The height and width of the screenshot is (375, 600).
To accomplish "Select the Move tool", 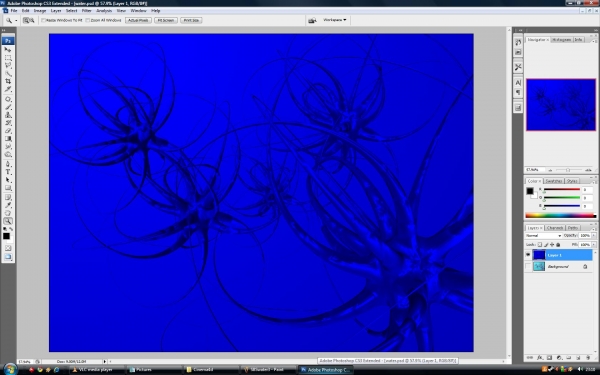I will tap(8, 50).
